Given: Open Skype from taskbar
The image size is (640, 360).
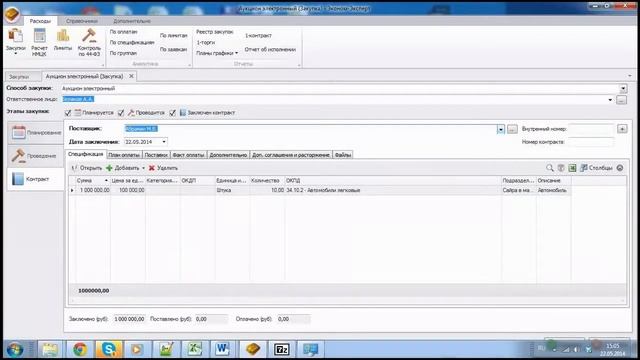Looking at the screenshot, I should pyautogui.click(x=109, y=349).
